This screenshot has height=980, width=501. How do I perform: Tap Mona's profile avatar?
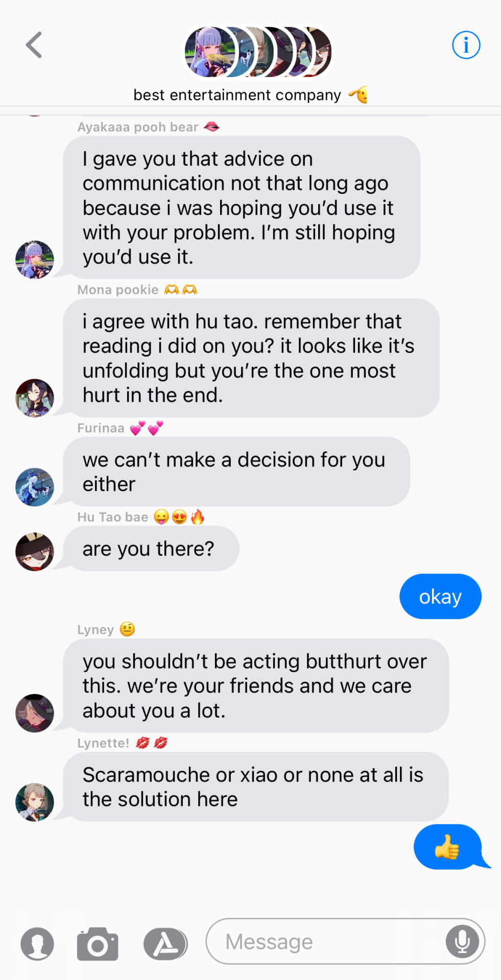35,398
